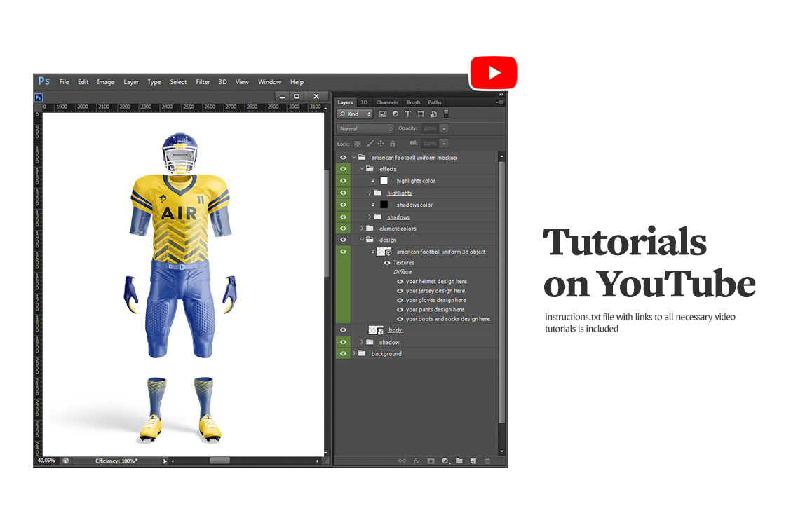Collapse the effects group

click(x=363, y=169)
